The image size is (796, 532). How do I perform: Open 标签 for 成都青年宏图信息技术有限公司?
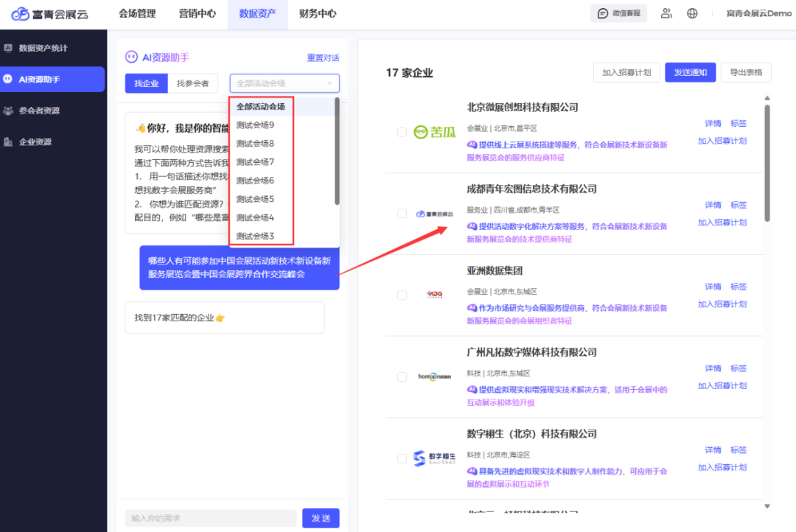[x=738, y=205]
